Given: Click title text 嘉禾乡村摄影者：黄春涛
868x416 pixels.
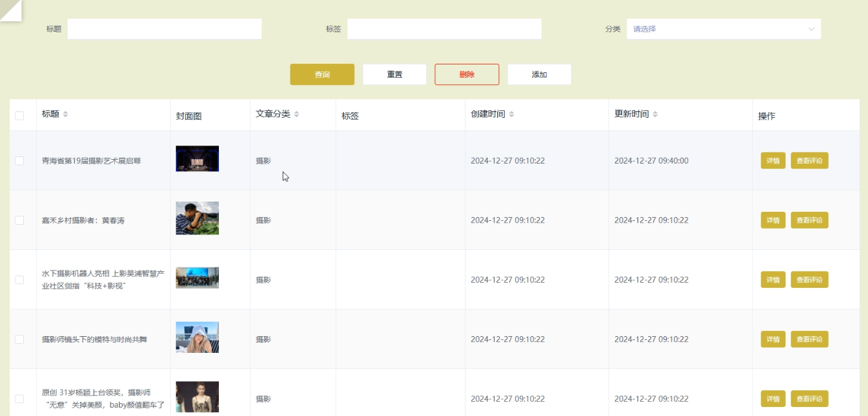Looking at the screenshot, I should click(x=83, y=220).
